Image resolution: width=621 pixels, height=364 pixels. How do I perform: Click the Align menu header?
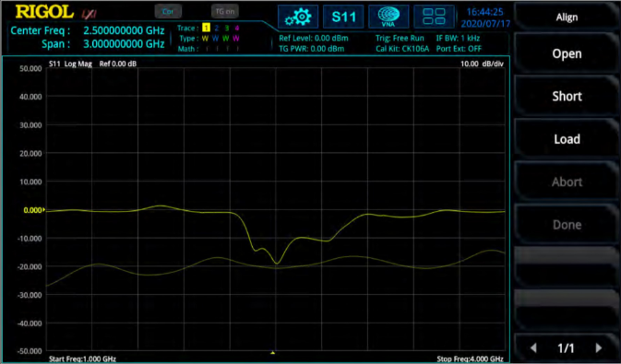(567, 17)
